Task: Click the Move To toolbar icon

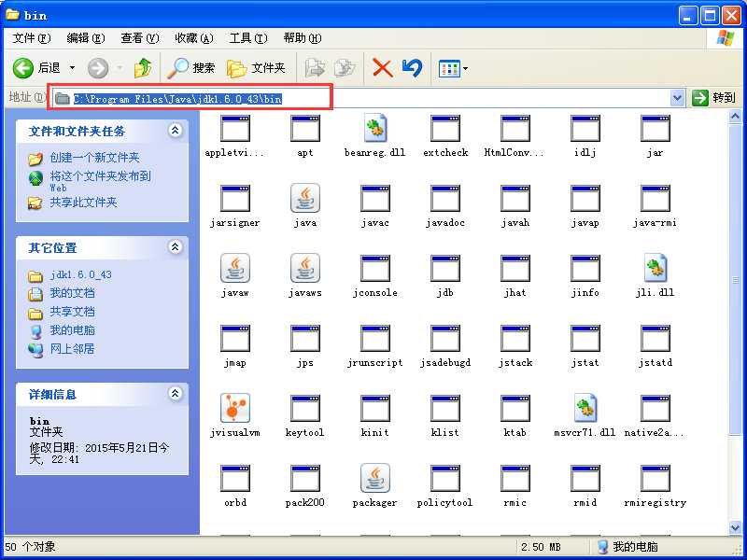Action: tap(315, 68)
